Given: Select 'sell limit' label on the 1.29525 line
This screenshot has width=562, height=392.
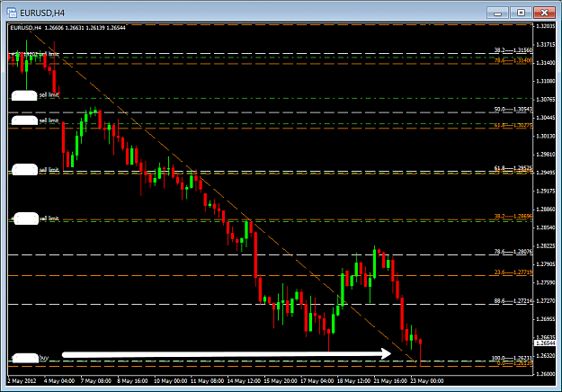Looking at the screenshot, I should point(49,170).
